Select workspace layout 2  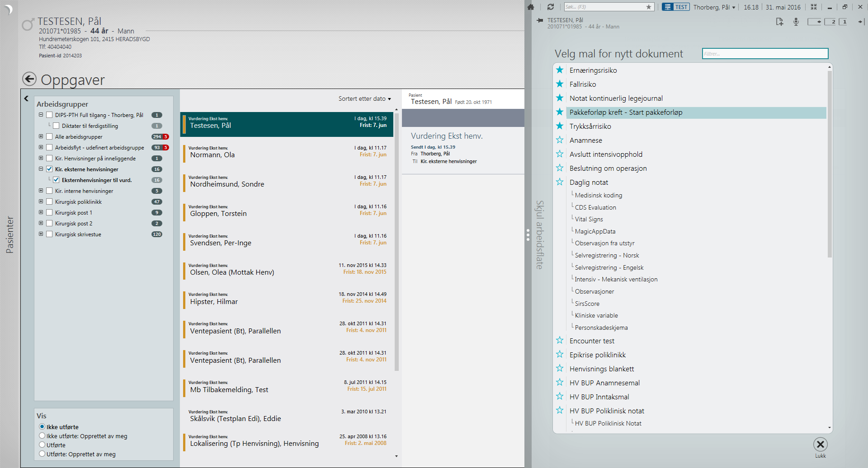pyautogui.click(x=830, y=22)
